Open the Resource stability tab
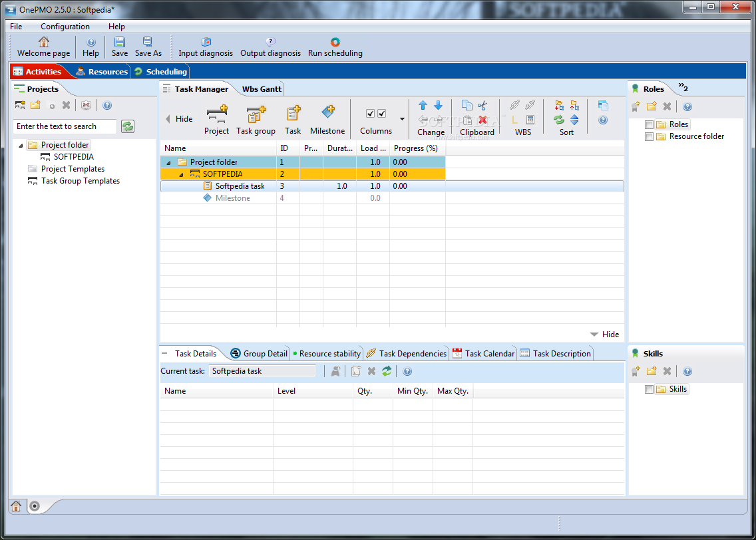Image resolution: width=756 pixels, height=540 pixels. (x=326, y=354)
